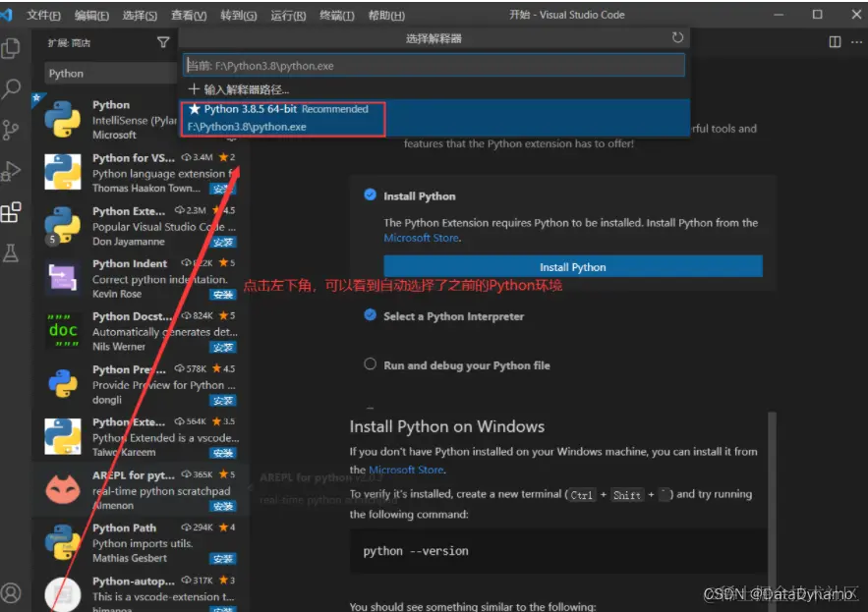Toggle Select a Python Interpreter step
Image resolution: width=868 pixels, height=612 pixels.
pos(370,315)
